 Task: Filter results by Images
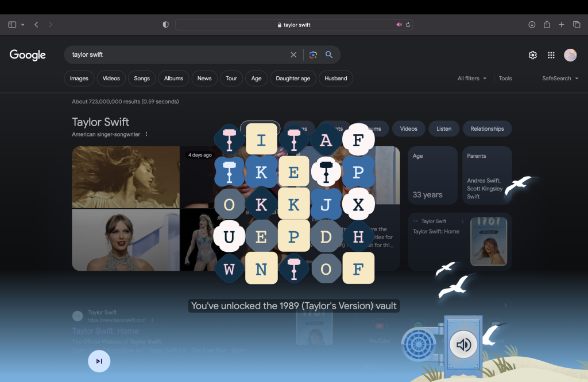(x=79, y=78)
